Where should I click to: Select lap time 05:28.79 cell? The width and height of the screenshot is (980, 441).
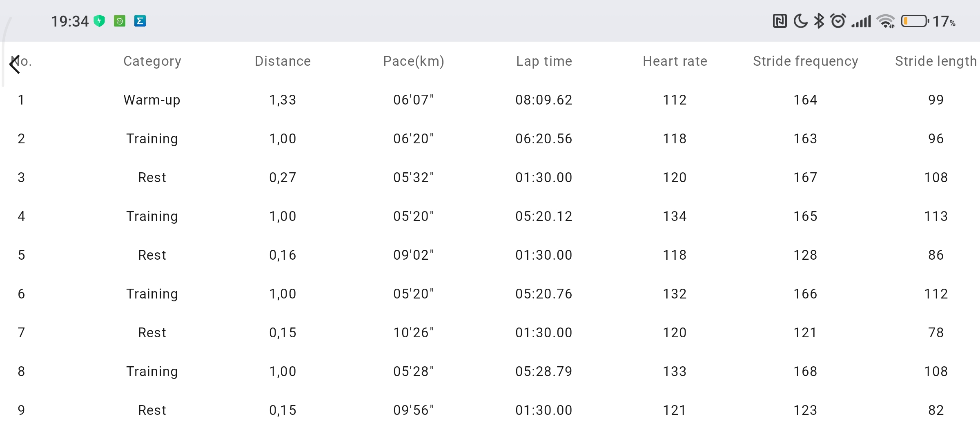[544, 372]
